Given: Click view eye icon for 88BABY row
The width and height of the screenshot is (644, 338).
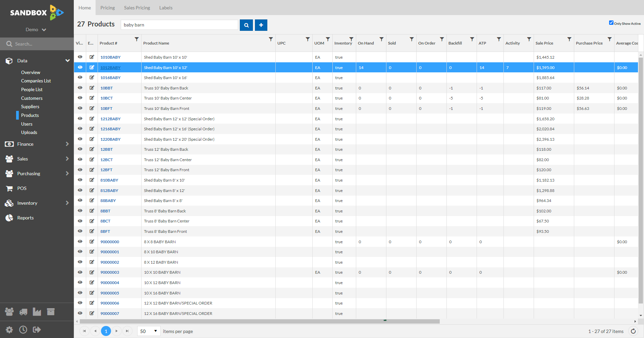Looking at the screenshot, I should 80,200.
